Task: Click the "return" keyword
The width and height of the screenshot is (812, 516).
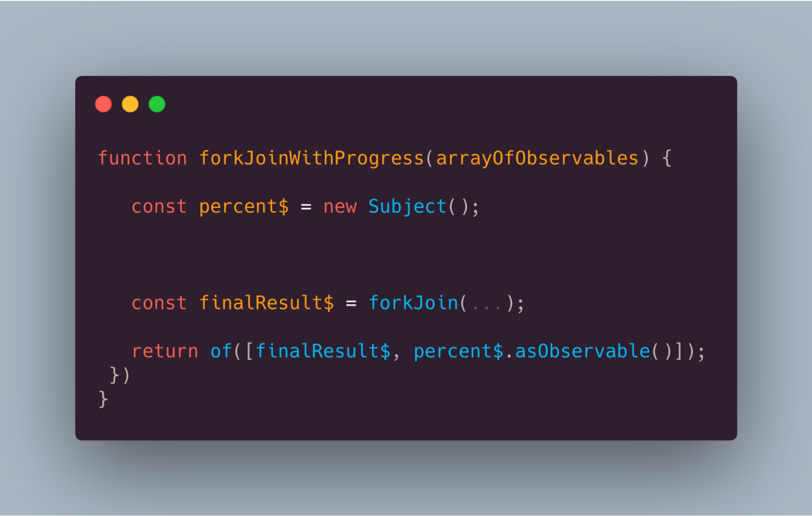Action: 165,351
